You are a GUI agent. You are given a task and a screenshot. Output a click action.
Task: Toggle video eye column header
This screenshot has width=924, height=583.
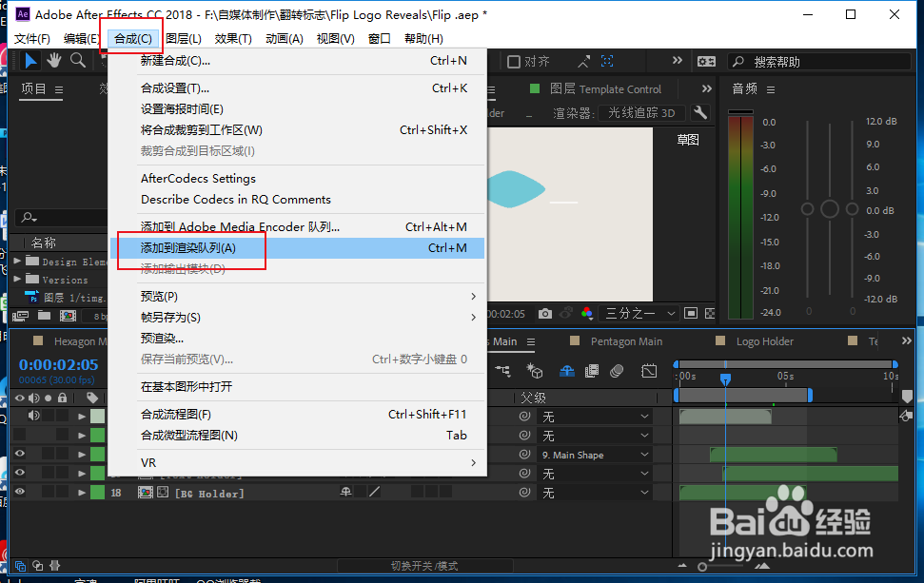(x=19, y=398)
